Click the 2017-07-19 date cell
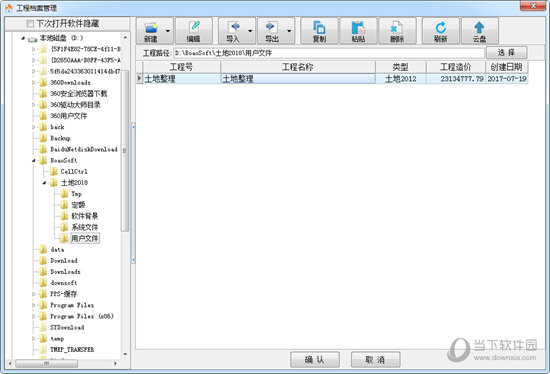The image size is (550, 374). click(507, 79)
